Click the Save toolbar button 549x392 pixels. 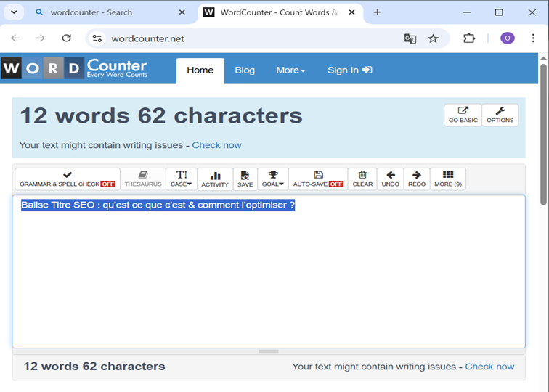[x=245, y=179]
